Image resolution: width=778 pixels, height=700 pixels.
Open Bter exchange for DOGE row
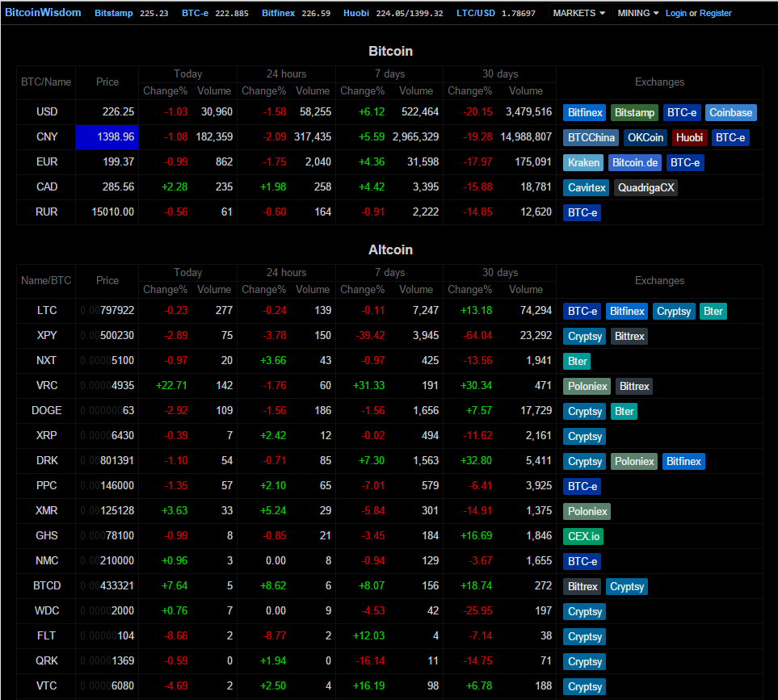click(624, 412)
